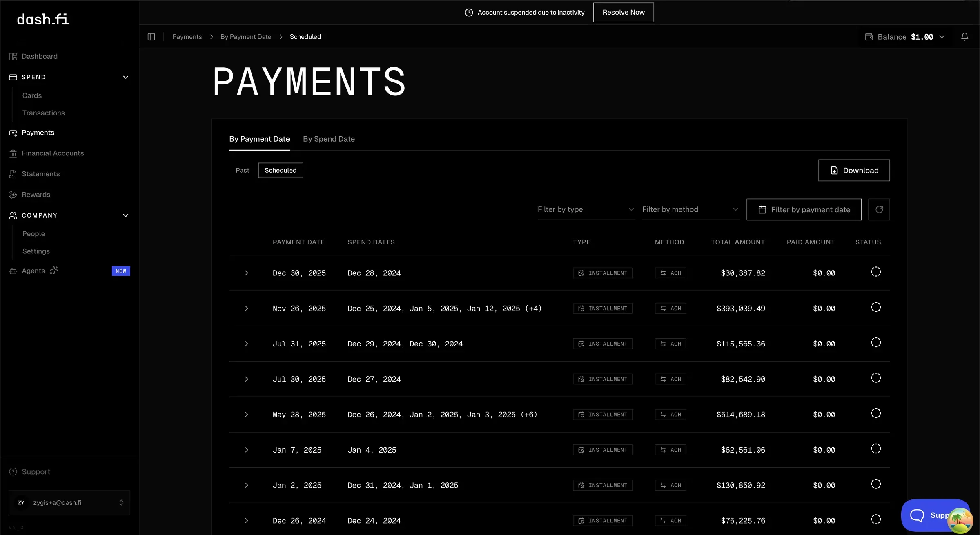Click the status circle in the Jul 31, 2025 row
This screenshot has height=535, width=980.
[x=876, y=343]
